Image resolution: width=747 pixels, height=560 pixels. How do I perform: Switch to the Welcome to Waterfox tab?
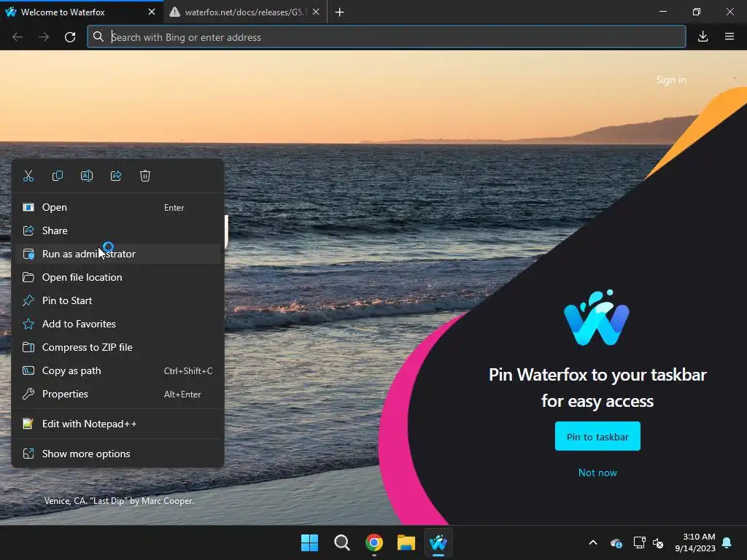[81, 12]
